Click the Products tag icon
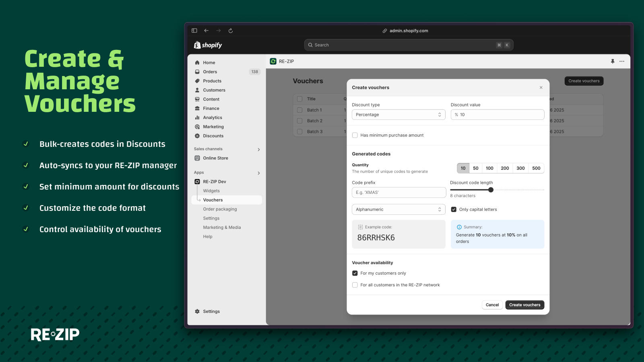Screen dimensions: 644x362 [x=197, y=81]
